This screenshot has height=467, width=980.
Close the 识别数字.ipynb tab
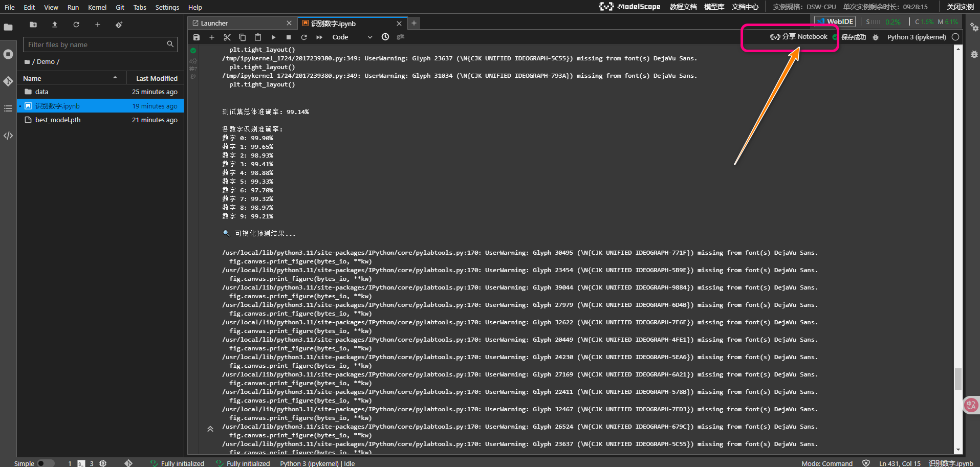tap(399, 24)
